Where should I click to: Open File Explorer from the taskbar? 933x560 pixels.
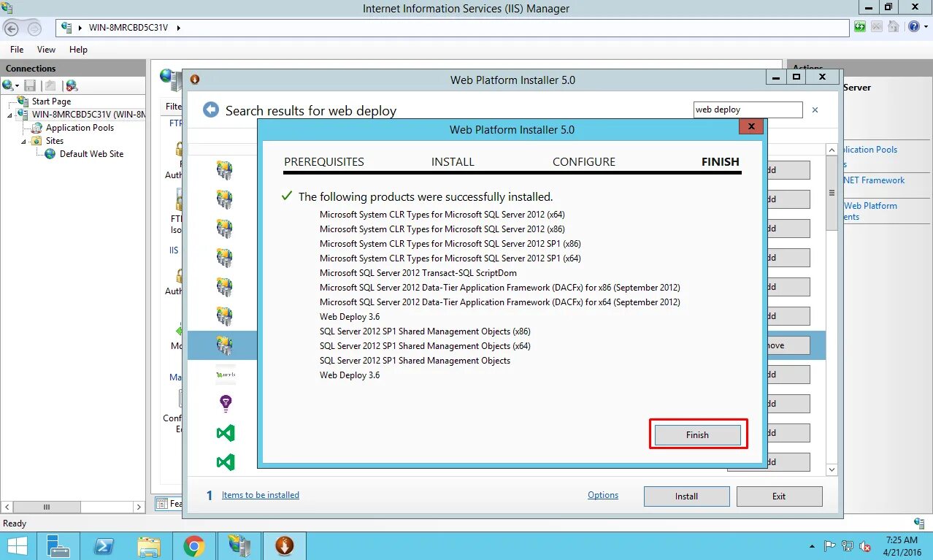149,545
